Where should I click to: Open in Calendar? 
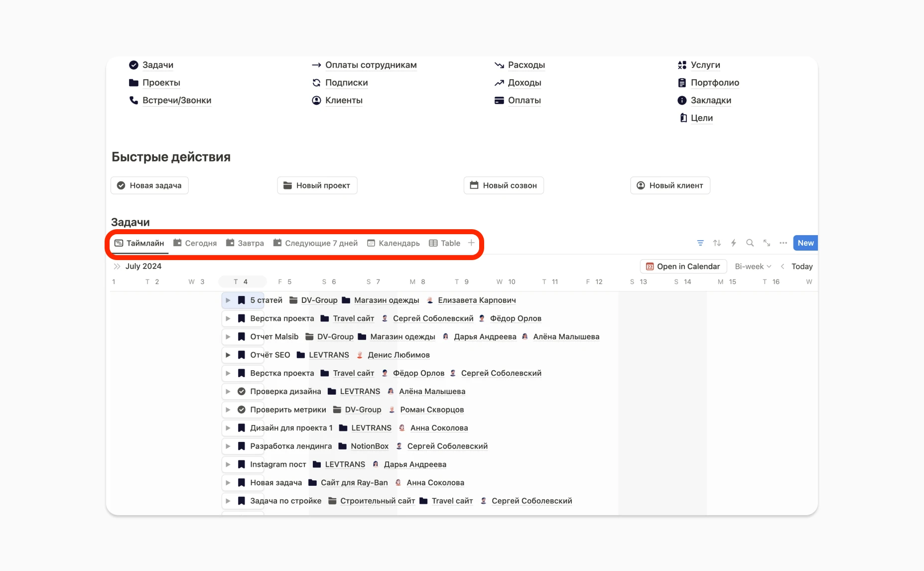point(683,266)
